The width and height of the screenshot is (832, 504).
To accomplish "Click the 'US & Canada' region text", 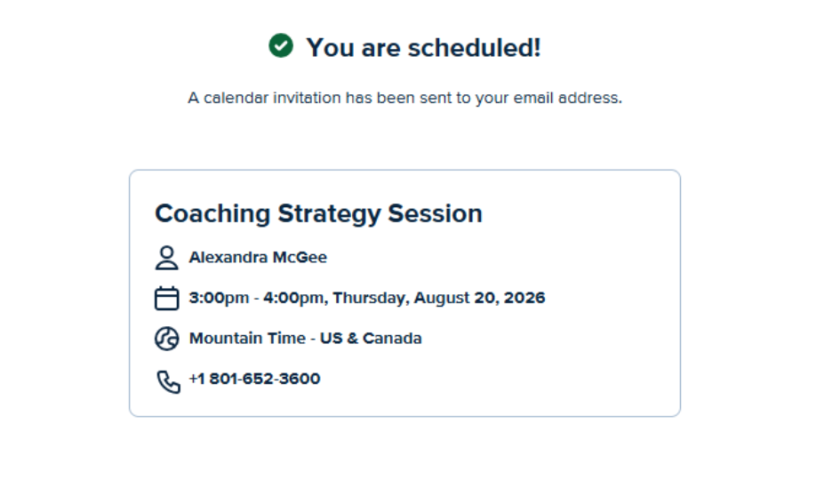I will point(371,339).
